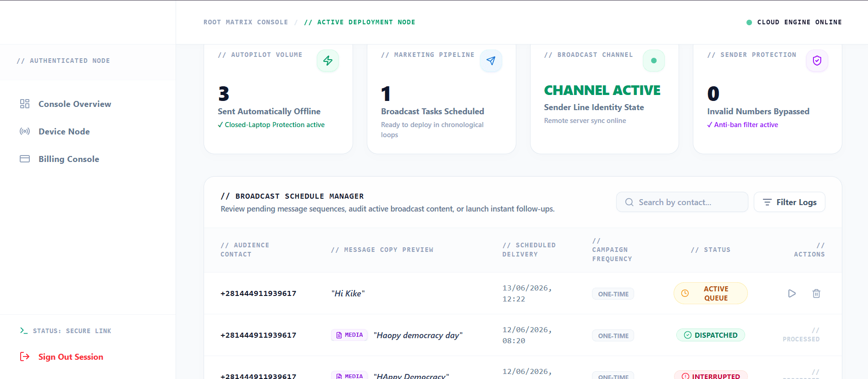Click the terminal prompt icon beside Status

click(x=24, y=330)
